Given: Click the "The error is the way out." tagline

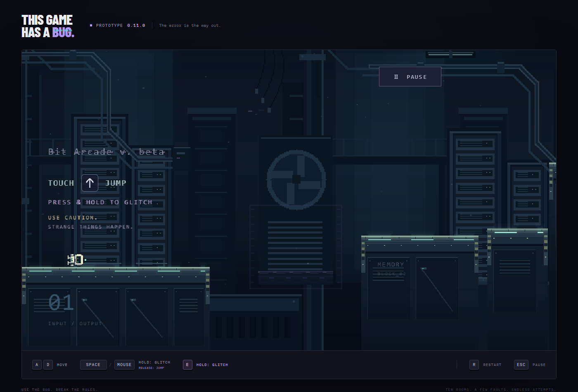Looking at the screenshot, I should click(x=190, y=26).
